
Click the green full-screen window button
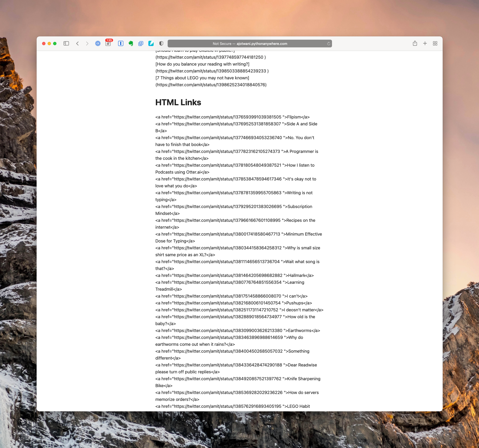55,44
